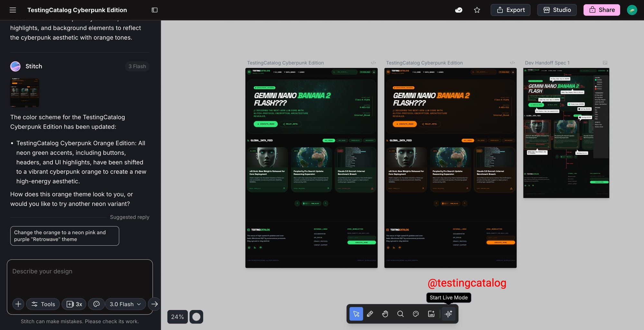This screenshot has height=330, width=644.
Task: Star this project
Action: [x=477, y=10]
